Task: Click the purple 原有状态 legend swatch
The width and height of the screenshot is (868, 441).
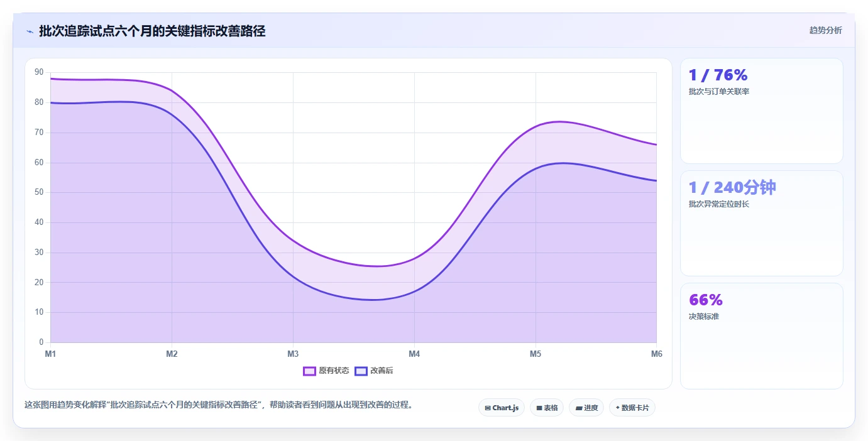Action: [x=309, y=371]
